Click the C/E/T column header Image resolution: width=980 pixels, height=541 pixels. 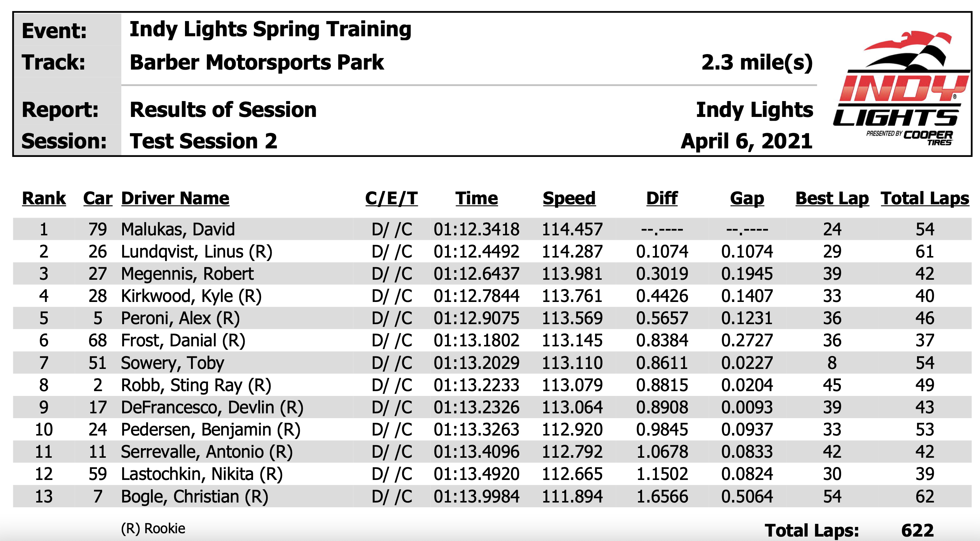point(391,198)
